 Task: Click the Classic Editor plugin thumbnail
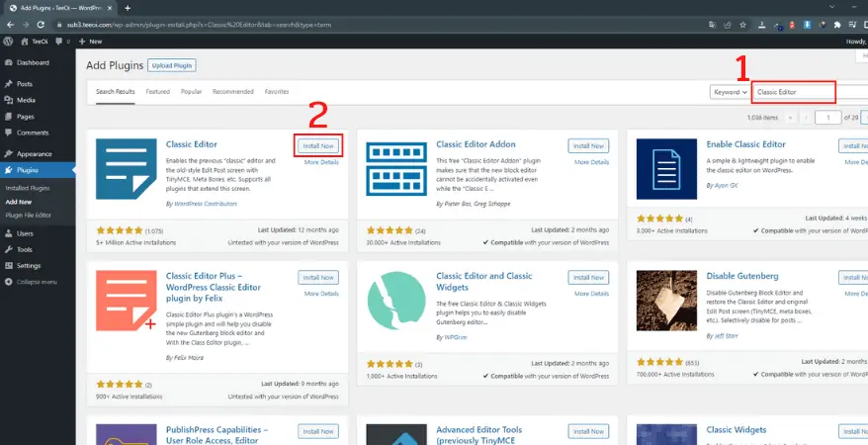point(127,169)
